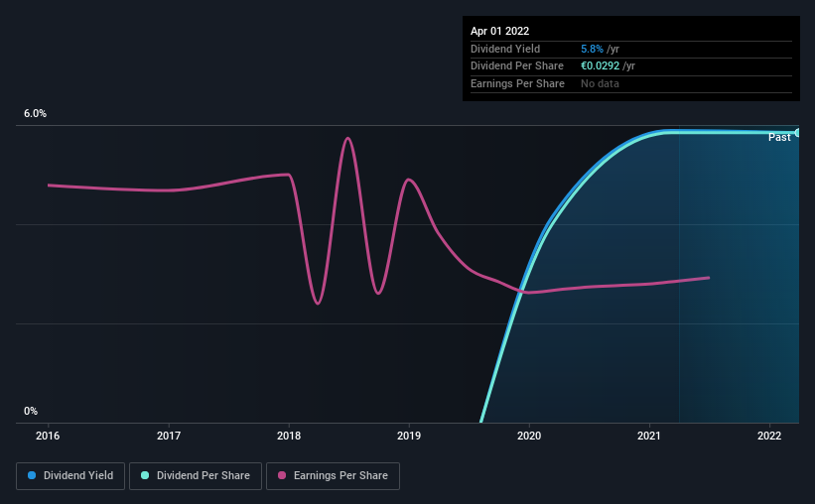
Task: Click the 0% y-axis label
Action: (31, 411)
